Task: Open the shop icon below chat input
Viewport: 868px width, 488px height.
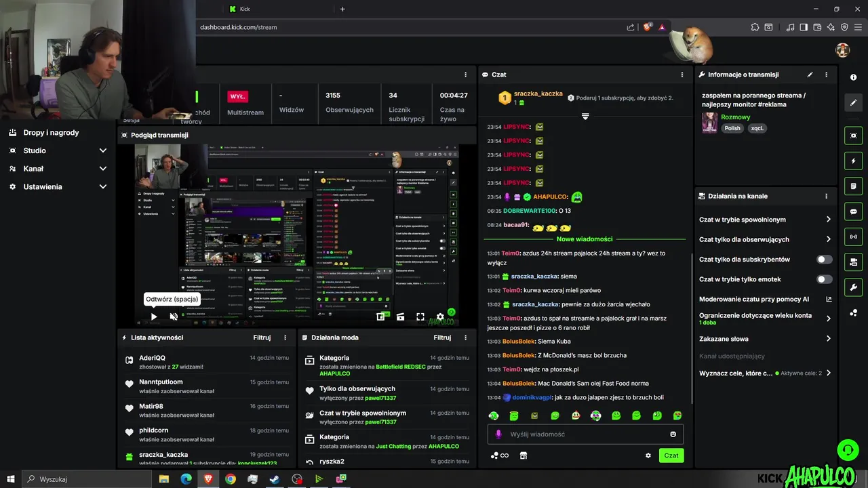Action: pyautogui.click(x=524, y=455)
